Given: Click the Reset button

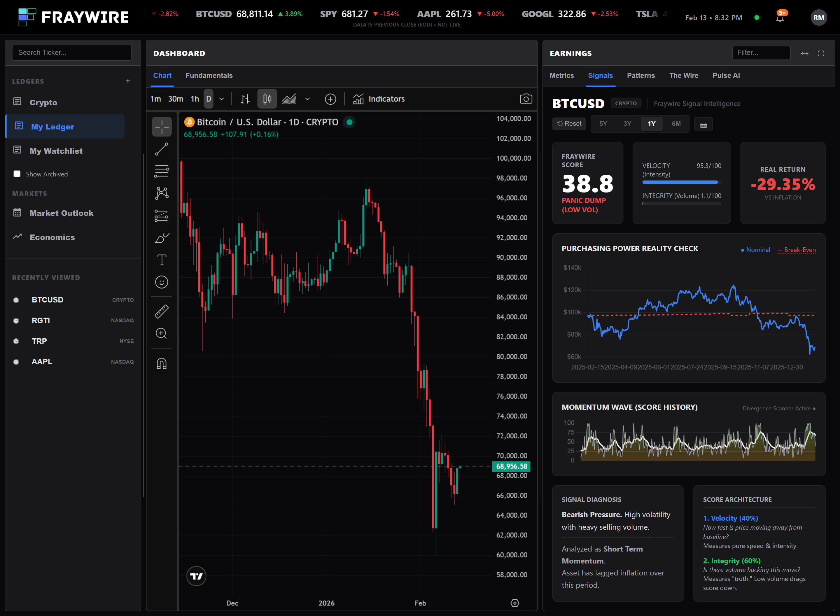Looking at the screenshot, I should pyautogui.click(x=569, y=124).
